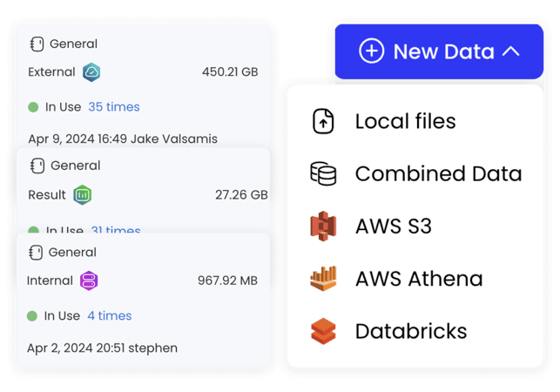Open the '4 times' usage link

tap(110, 315)
